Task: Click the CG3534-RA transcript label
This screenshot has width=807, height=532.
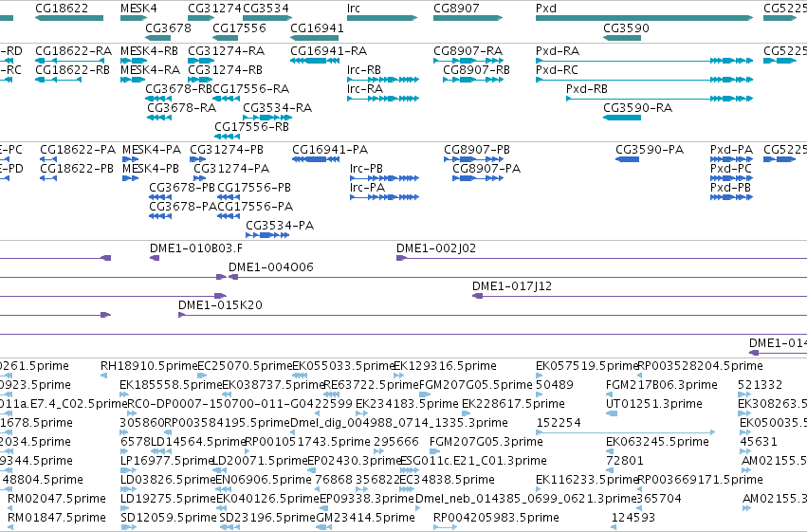Action: click(278, 108)
